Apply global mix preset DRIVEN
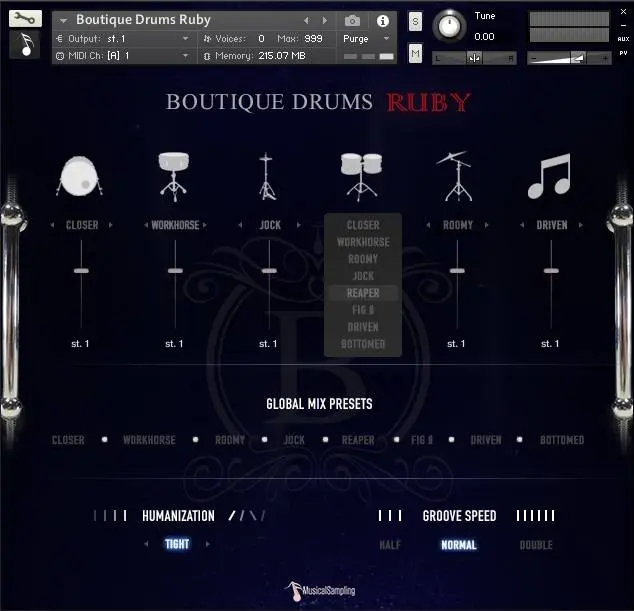The width and height of the screenshot is (634, 611). click(486, 440)
